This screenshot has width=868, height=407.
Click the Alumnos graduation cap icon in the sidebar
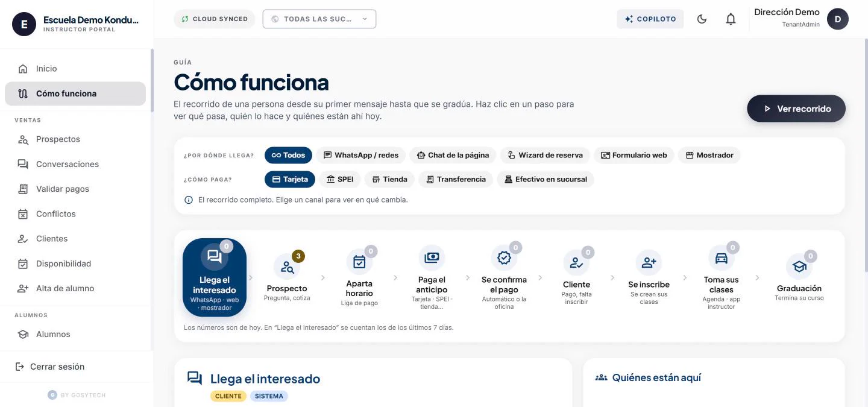click(23, 334)
